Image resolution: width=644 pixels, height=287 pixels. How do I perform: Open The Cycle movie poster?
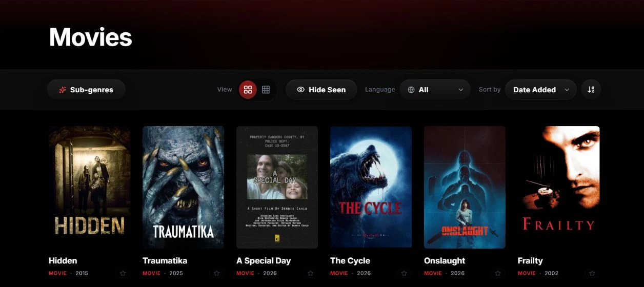[x=371, y=187]
